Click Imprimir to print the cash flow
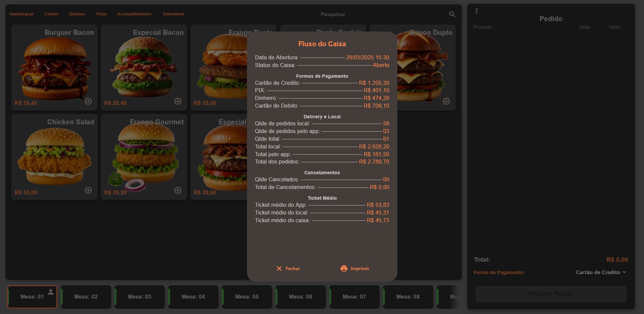644x314 pixels. pyautogui.click(x=355, y=268)
